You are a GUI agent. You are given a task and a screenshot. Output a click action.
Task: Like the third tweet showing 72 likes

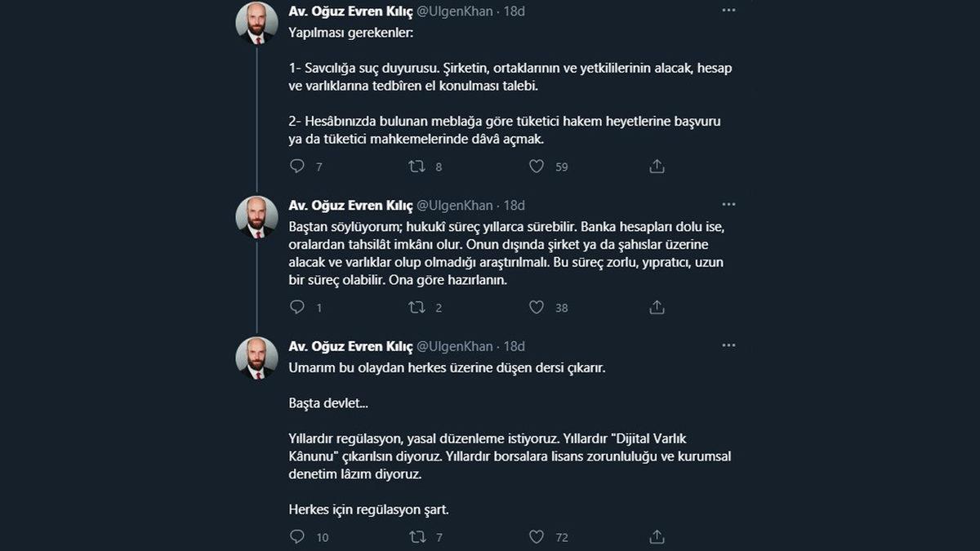(x=536, y=536)
